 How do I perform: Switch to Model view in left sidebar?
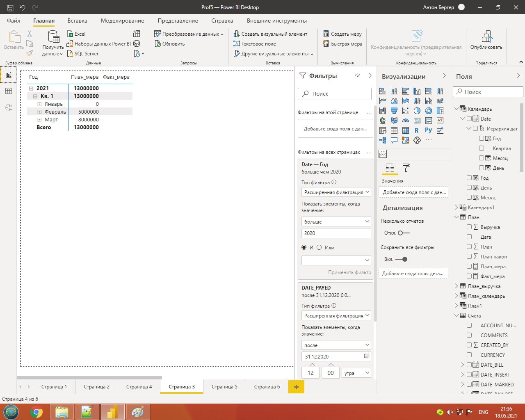coord(9,107)
